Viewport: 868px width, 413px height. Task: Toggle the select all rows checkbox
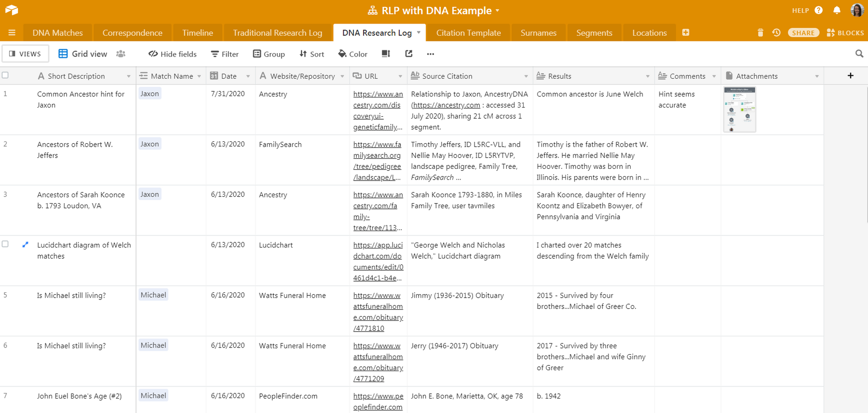5,75
